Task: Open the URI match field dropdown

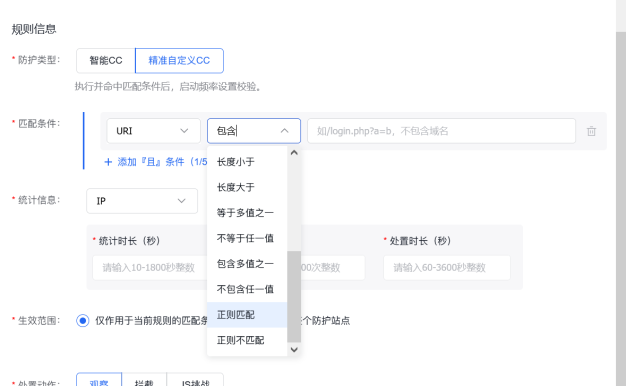Action: (153, 131)
